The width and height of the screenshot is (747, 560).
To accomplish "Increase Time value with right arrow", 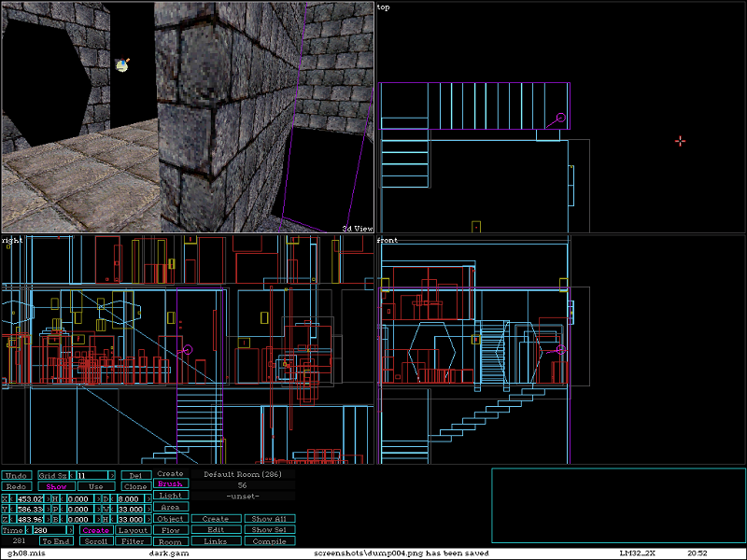I will [71, 530].
